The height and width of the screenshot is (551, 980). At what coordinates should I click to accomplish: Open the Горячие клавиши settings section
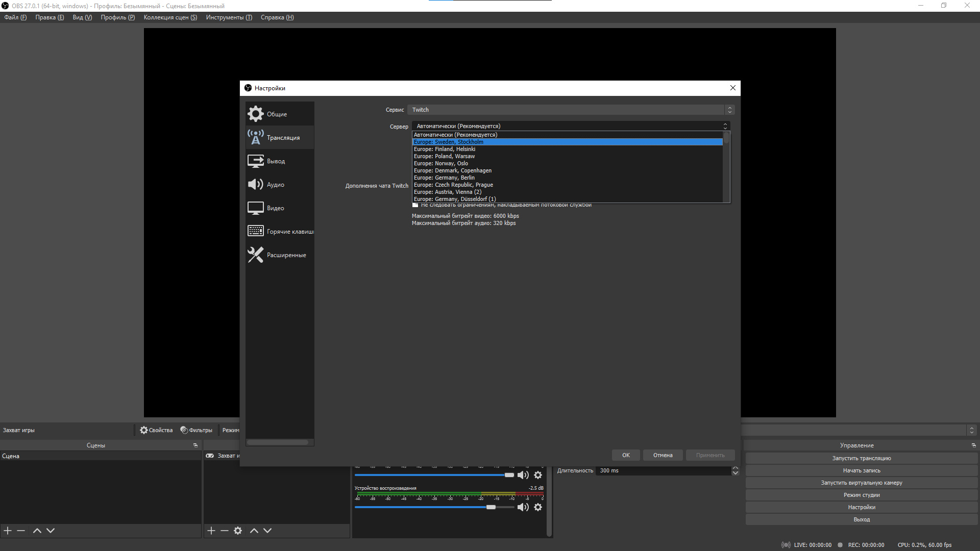pyautogui.click(x=280, y=231)
